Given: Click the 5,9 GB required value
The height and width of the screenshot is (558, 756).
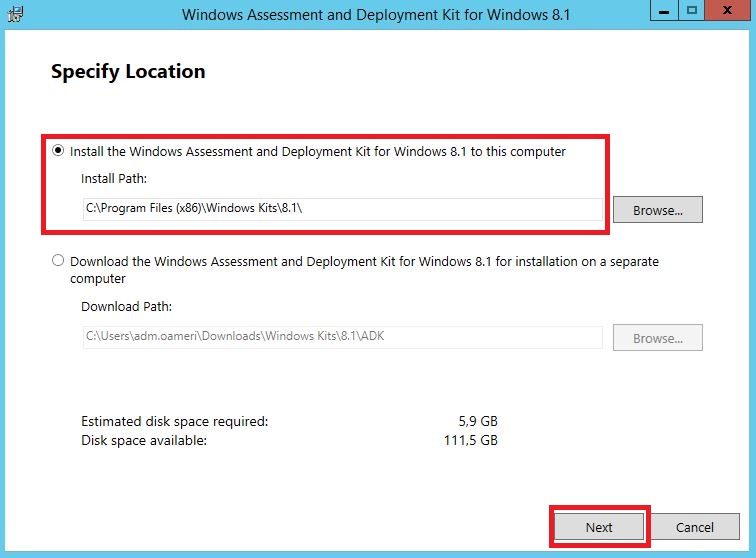Looking at the screenshot, I should click(x=478, y=422).
